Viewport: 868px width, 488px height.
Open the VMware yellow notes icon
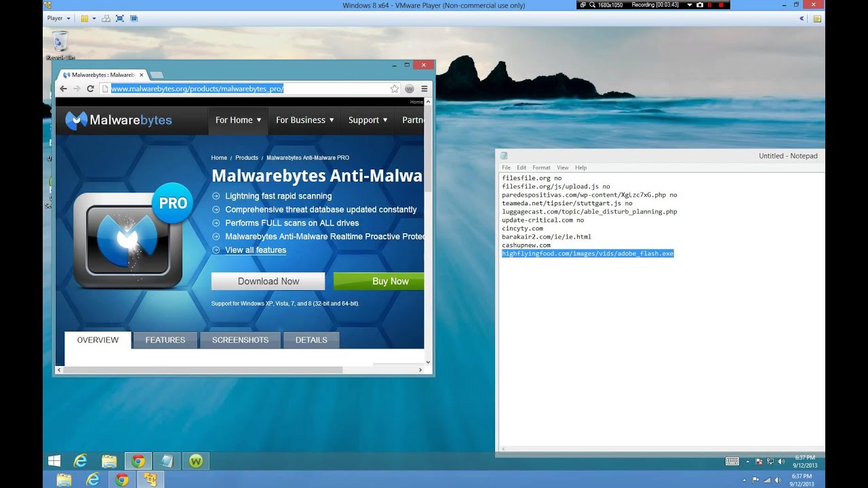pyautogui.click(x=817, y=18)
